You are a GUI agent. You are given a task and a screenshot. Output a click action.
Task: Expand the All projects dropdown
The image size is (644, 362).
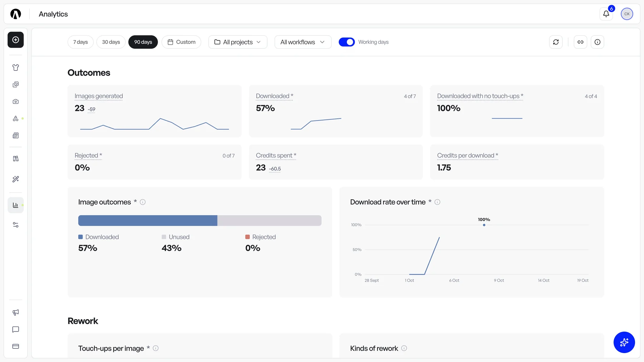coord(238,42)
